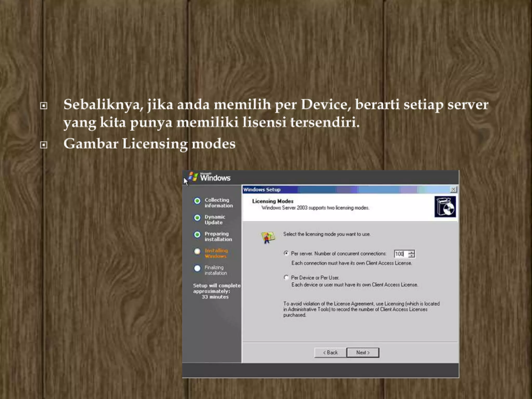Click the Finalizing installation step indicator
The image size is (532, 399).
pyautogui.click(x=197, y=268)
